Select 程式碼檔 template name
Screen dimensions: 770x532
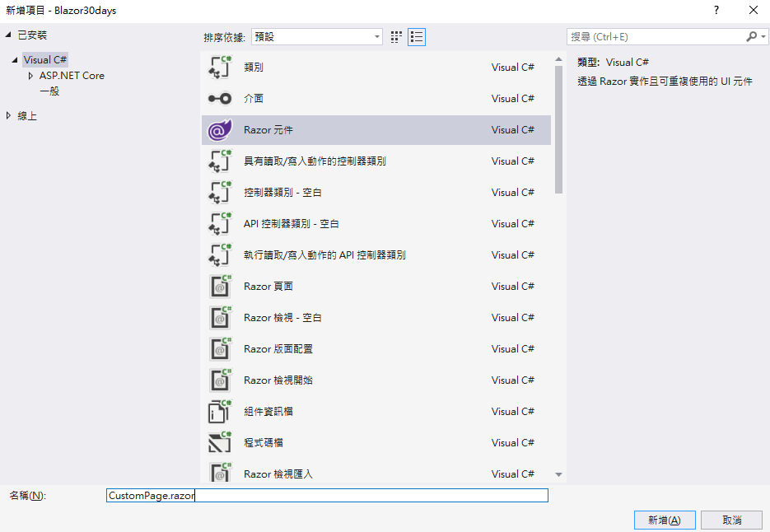[264, 443]
